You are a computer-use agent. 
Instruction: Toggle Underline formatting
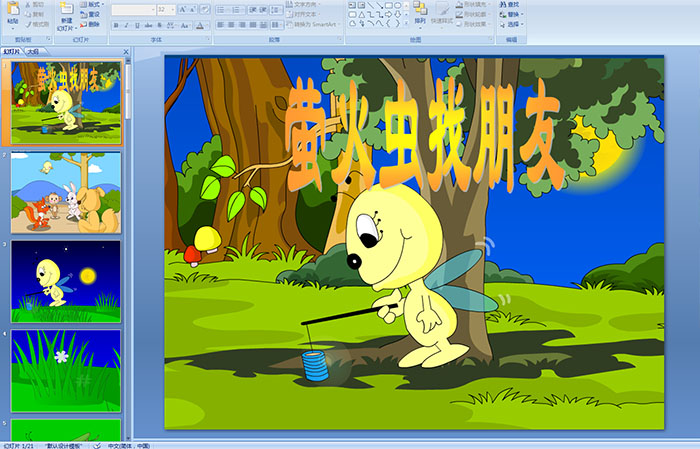pyautogui.click(x=137, y=25)
